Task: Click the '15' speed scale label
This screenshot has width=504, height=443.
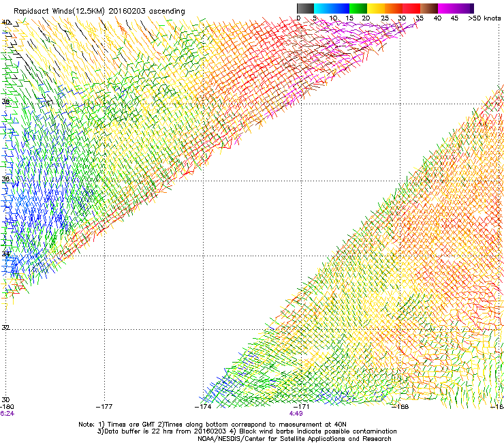Action: coord(349,18)
